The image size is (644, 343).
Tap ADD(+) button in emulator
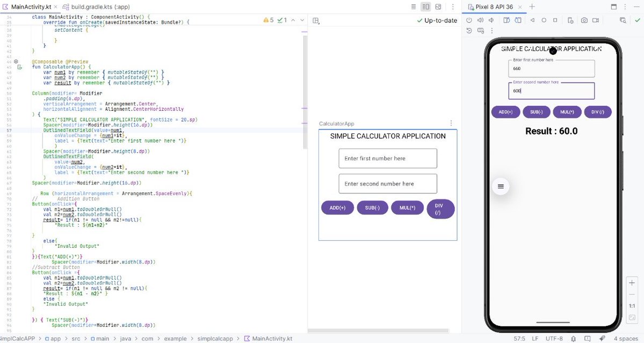[x=505, y=112]
